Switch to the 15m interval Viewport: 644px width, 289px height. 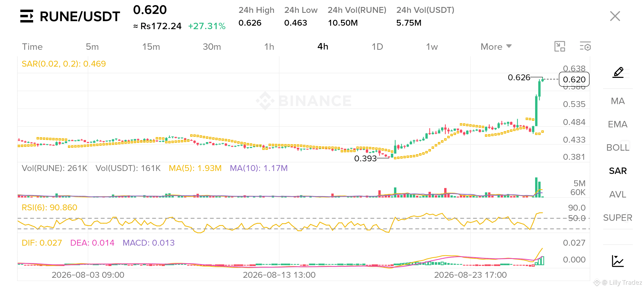[x=151, y=47]
